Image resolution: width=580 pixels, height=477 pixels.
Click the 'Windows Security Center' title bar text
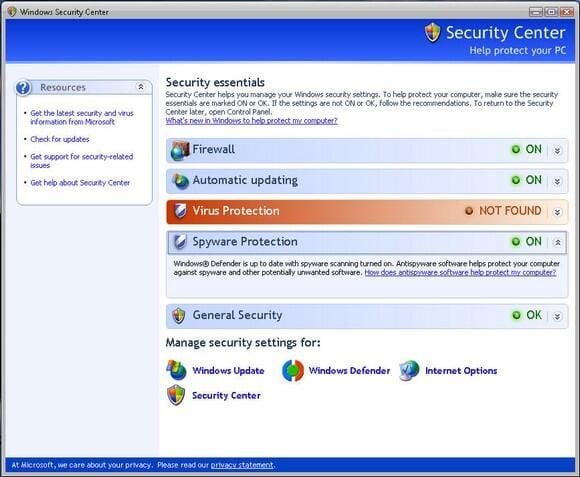(x=64, y=12)
